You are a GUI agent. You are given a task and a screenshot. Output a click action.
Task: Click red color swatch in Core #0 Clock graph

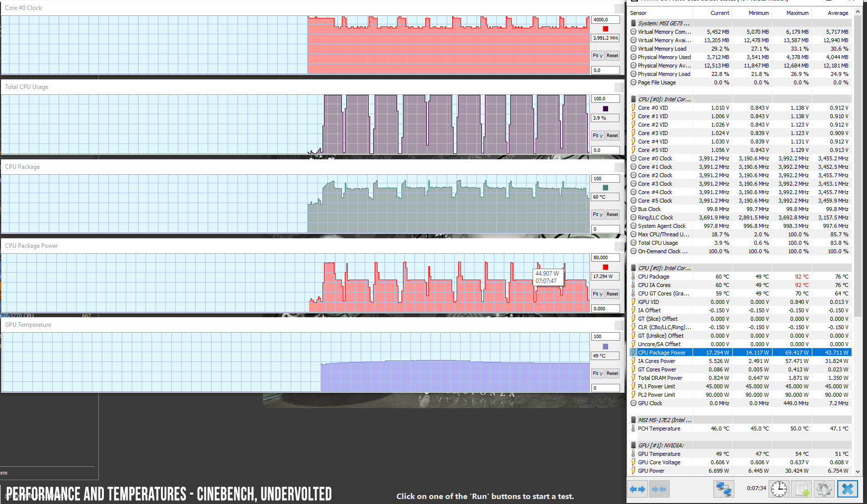coord(605,29)
